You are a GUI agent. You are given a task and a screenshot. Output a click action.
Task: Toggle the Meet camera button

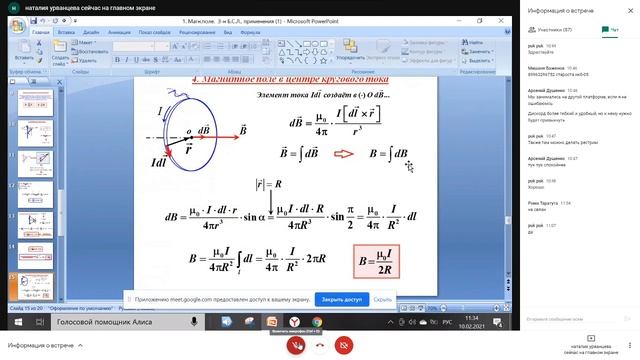(344, 345)
